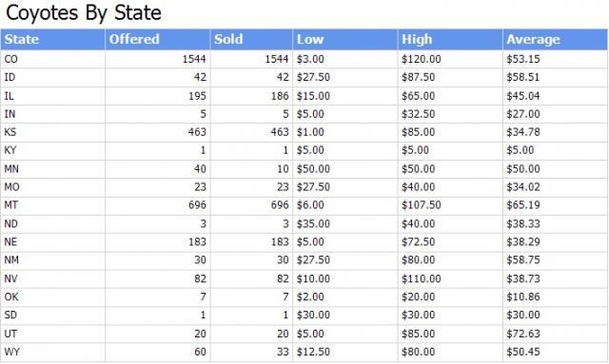Select Montana's $107.50 high price
Screen dimensions: 609x364
tap(421, 205)
